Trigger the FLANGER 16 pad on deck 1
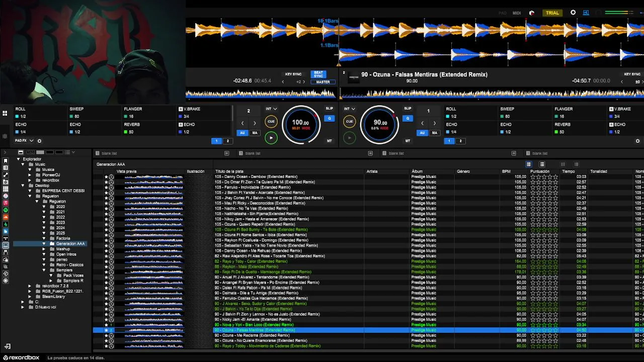The width and height of the screenshot is (644, 362). [x=148, y=113]
